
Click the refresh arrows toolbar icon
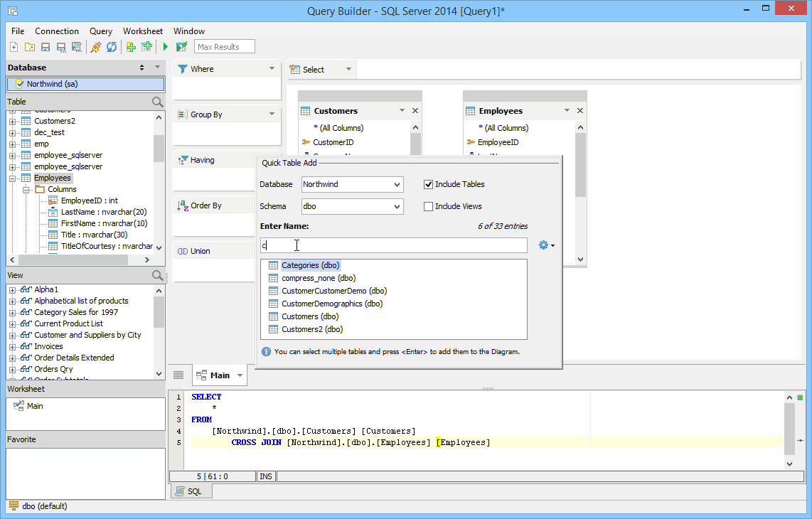[112, 47]
